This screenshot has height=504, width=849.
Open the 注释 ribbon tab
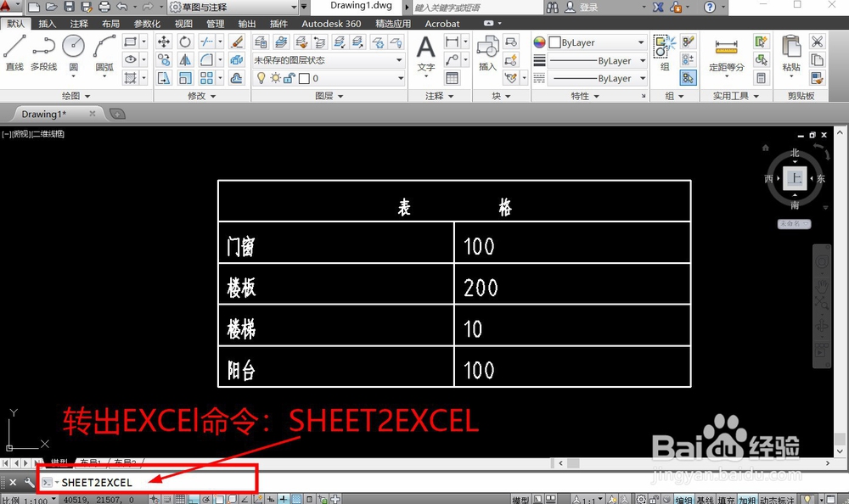pyautogui.click(x=79, y=23)
